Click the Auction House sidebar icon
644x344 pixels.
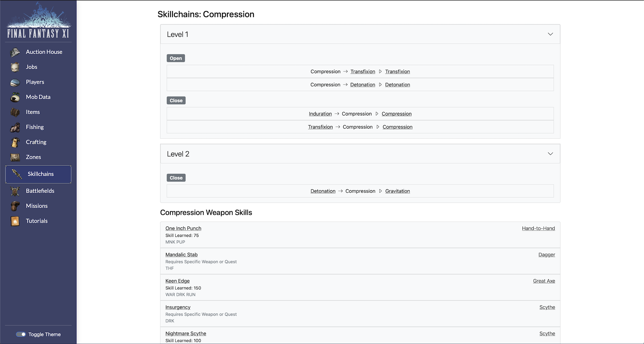[x=15, y=52]
